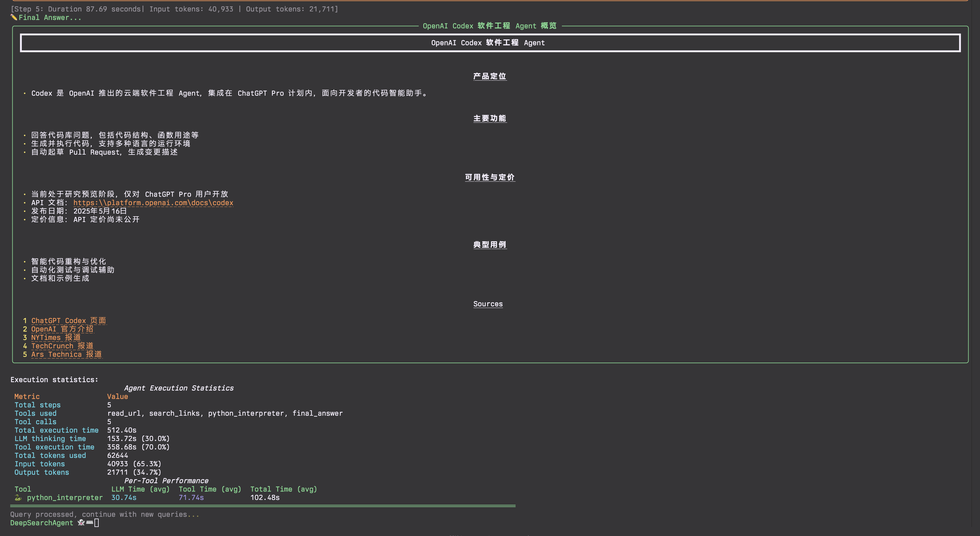This screenshot has width=980, height=536.
Task: Open the OpenAI 官方介绍 source link
Action: click(62, 329)
